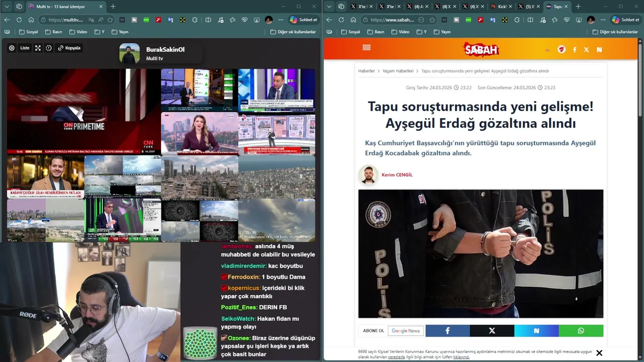Click the red-white round badge icon in Sabah header

(561, 49)
